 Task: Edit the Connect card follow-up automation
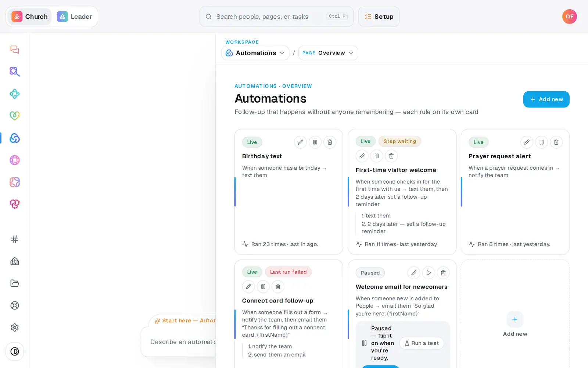pos(248,287)
